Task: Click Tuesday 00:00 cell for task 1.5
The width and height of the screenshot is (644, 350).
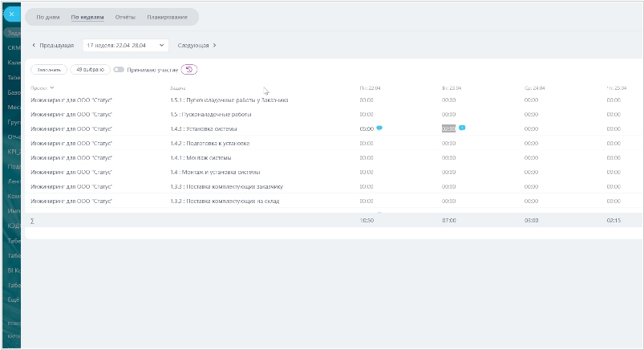Action: pyautogui.click(x=448, y=114)
